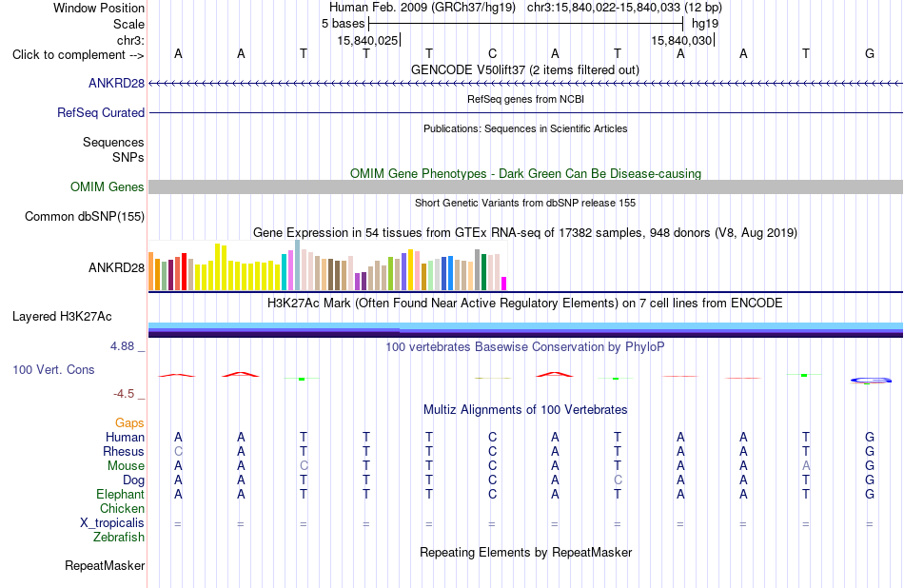Select the blue ANKRD28 GENCODE gene label
Image resolution: width=904 pixels, height=588 pixels.
[116, 83]
